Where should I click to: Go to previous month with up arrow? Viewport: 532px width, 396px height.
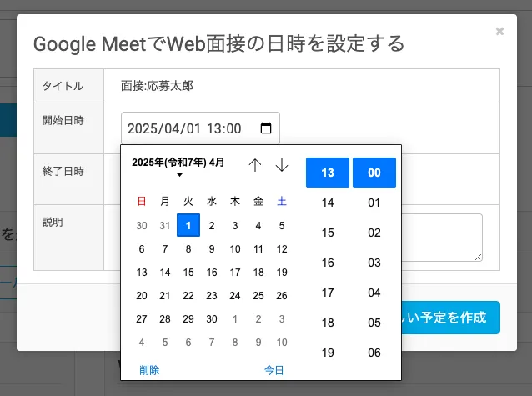point(255,165)
